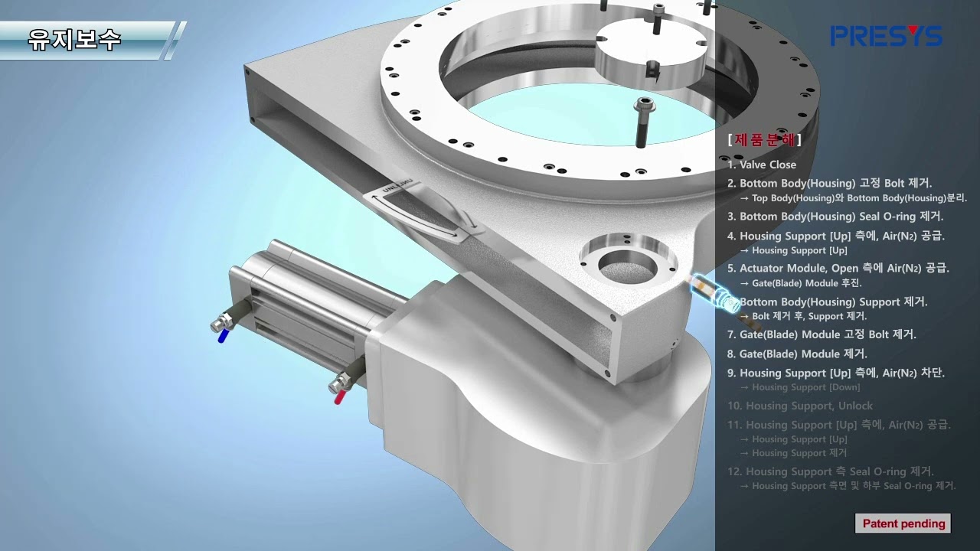Click the Patent pending label
Image resolution: width=980 pixels, height=551 pixels.
point(903,523)
